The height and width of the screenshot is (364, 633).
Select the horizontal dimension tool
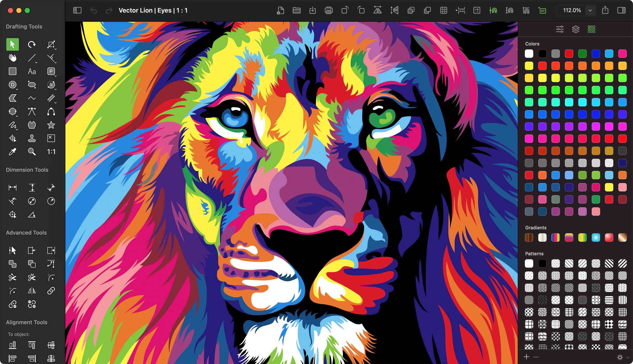point(12,187)
